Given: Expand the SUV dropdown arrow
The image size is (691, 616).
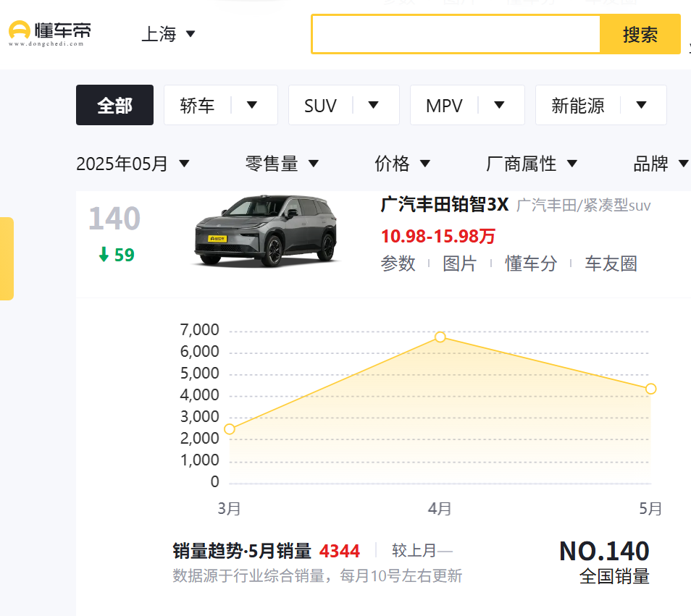Looking at the screenshot, I should 373,105.
